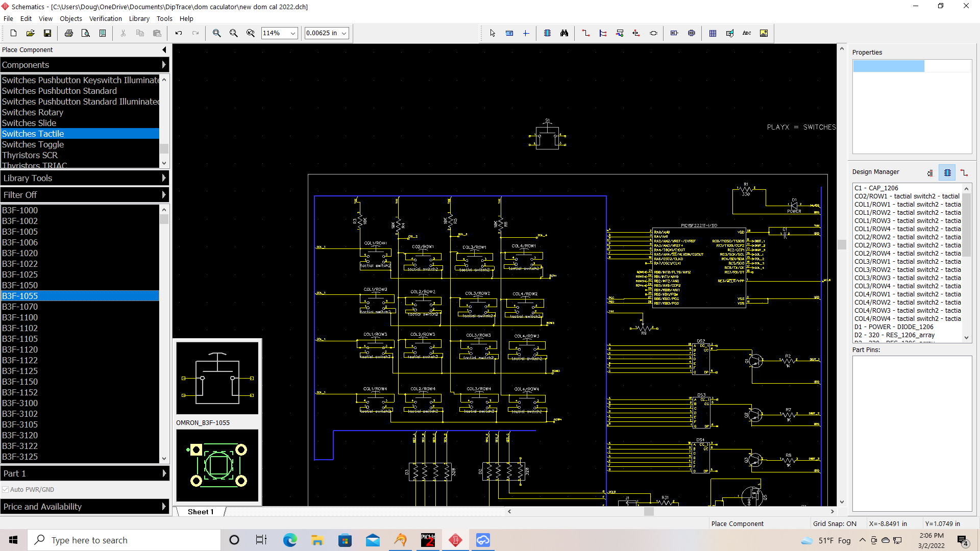Screen dimensions: 980x551
Task: Open the Windows Start menu
Action: (14, 540)
